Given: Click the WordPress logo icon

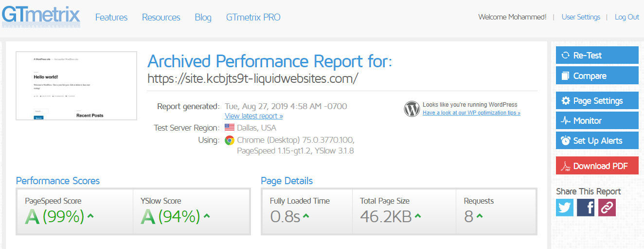Looking at the screenshot, I should point(411,109).
